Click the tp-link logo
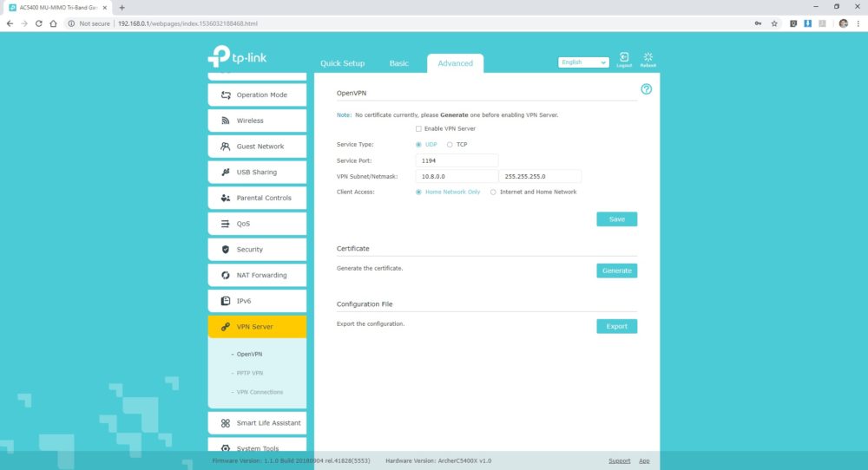Image resolution: width=868 pixels, height=470 pixels. pos(237,56)
